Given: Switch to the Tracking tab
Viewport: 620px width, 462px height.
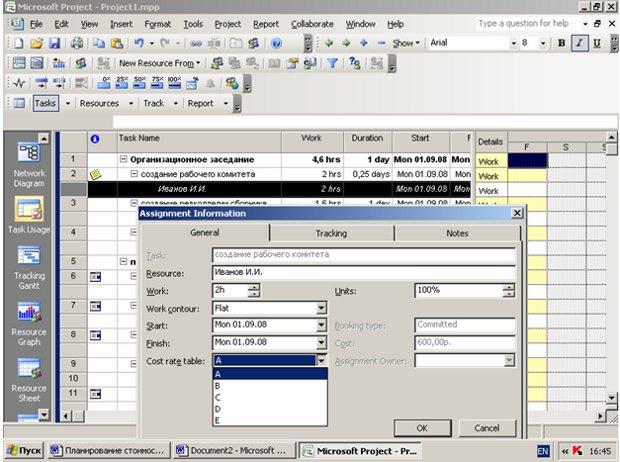Looking at the screenshot, I should click(x=331, y=233).
